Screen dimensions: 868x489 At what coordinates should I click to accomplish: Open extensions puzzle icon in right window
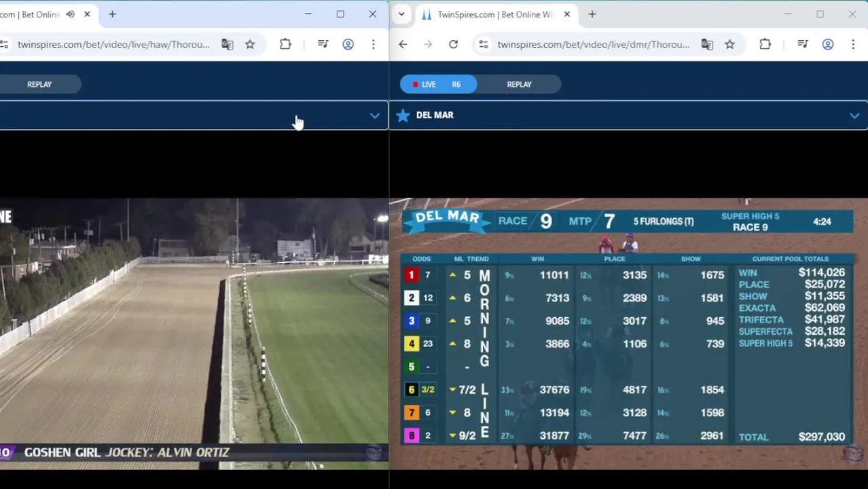765,44
